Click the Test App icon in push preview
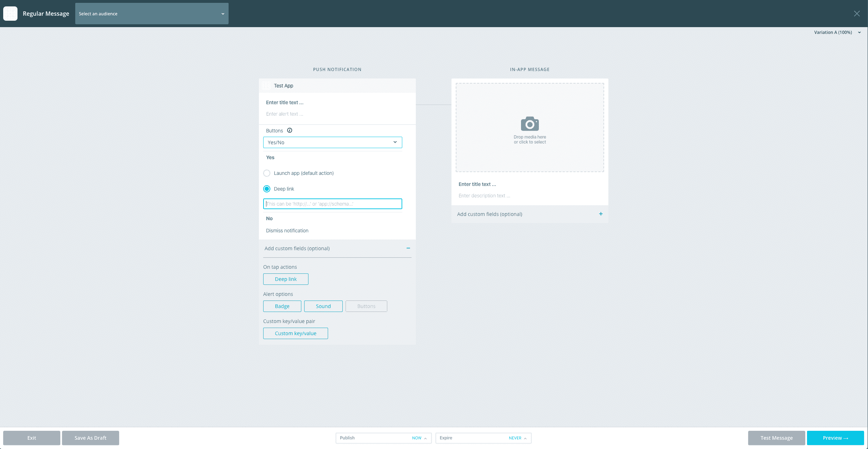The image size is (868, 449). [266, 86]
